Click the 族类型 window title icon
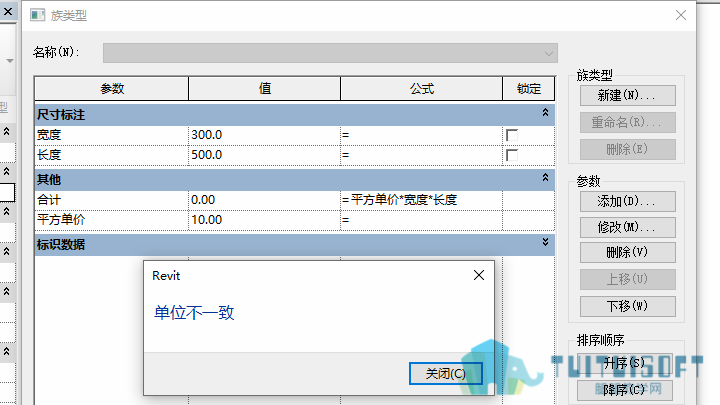The image size is (720, 405). [x=38, y=15]
